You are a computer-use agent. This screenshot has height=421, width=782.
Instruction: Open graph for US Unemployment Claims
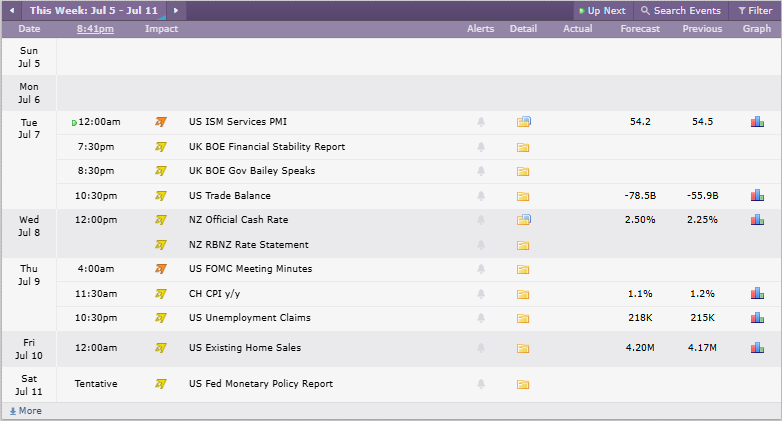(x=757, y=317)
